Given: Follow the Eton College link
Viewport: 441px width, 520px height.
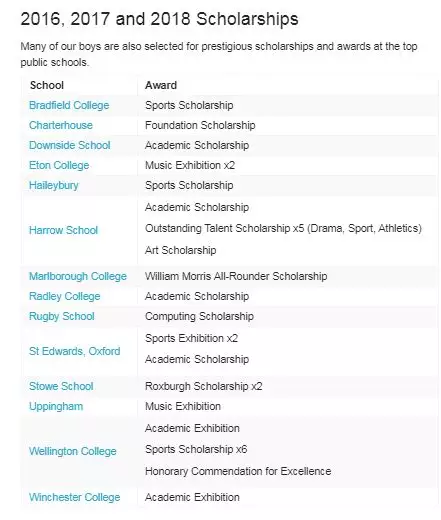Looking at the screenshot, I should point(59,165).
